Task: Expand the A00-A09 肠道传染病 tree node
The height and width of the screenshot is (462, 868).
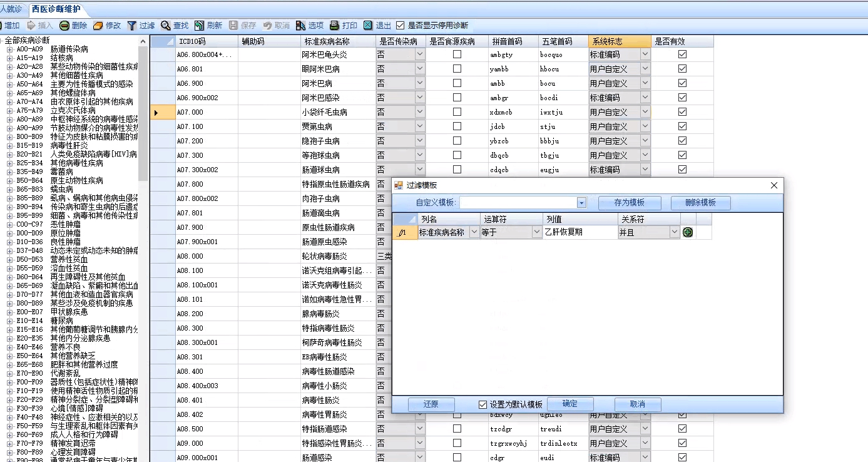Action: tap(9, 49)
